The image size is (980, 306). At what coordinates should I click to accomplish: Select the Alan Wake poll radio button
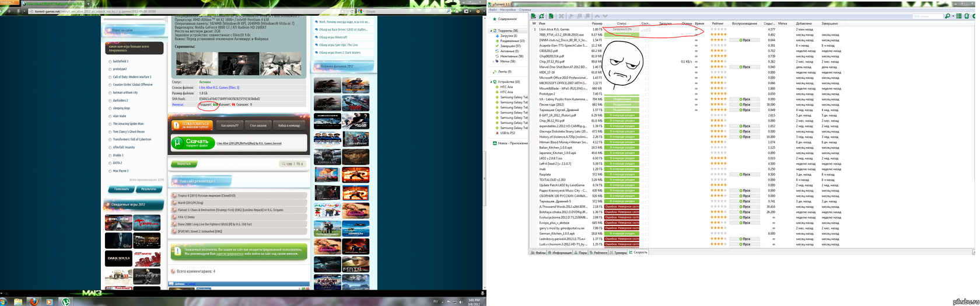coord(110,116)
